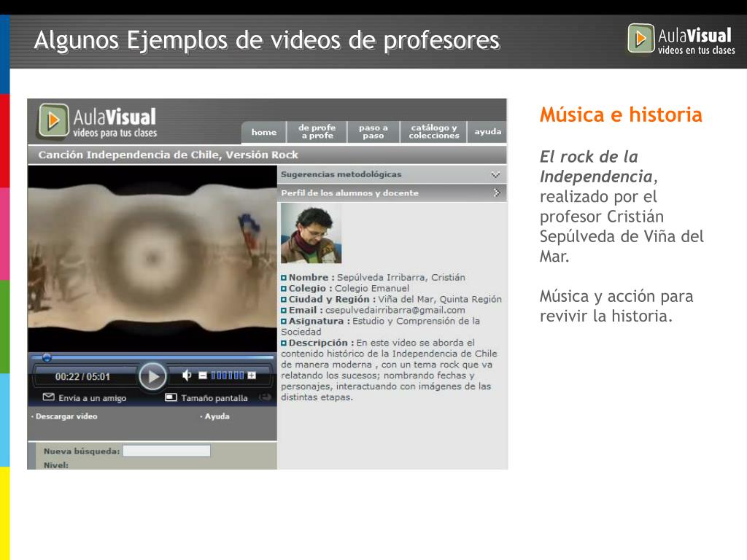
Task: Play the video with the round play button
Action: coord(152,376)
